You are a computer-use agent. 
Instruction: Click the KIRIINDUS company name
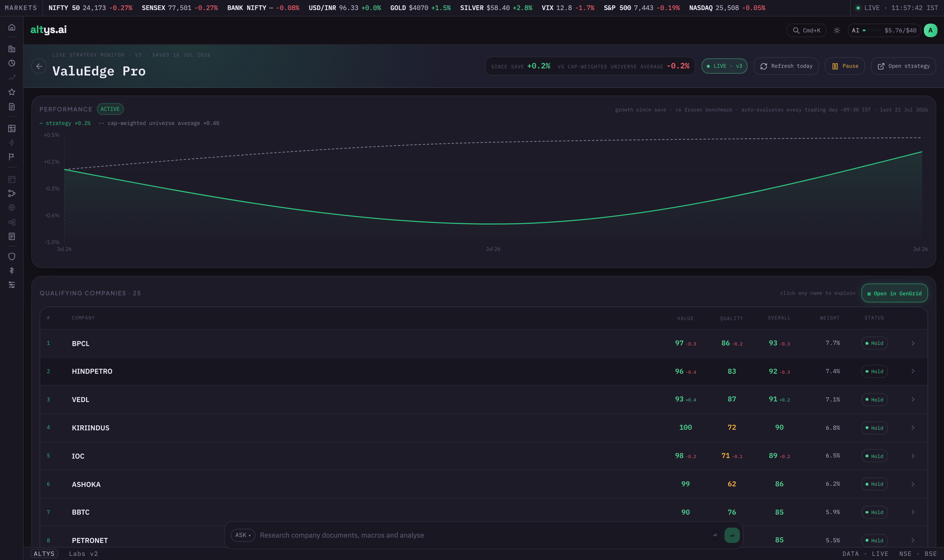[91, 428]
